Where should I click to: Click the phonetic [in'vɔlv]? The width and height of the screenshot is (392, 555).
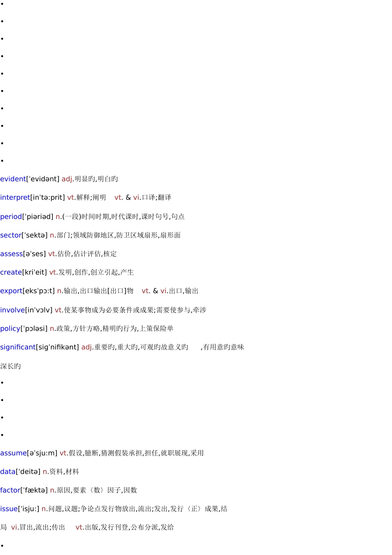coord(39,310)
